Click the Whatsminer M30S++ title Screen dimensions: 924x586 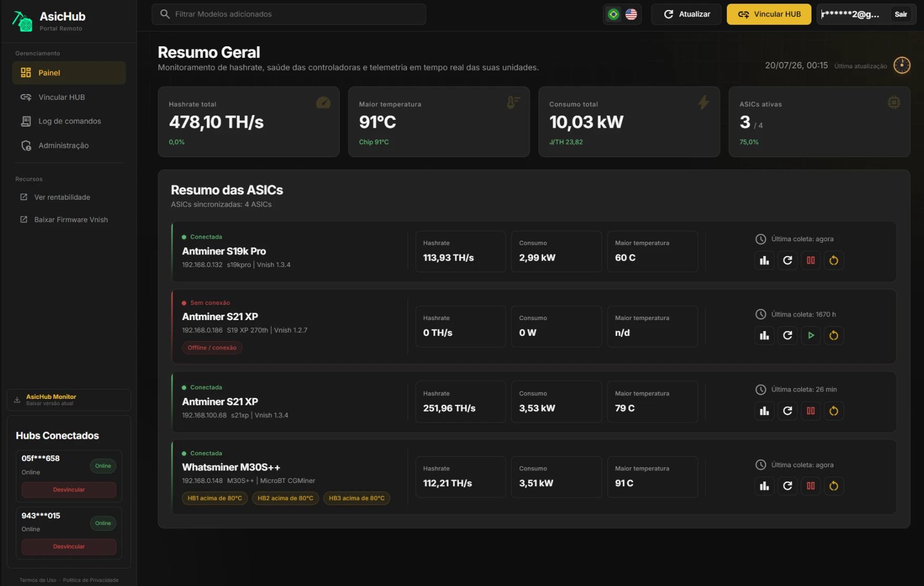(231, 467)
